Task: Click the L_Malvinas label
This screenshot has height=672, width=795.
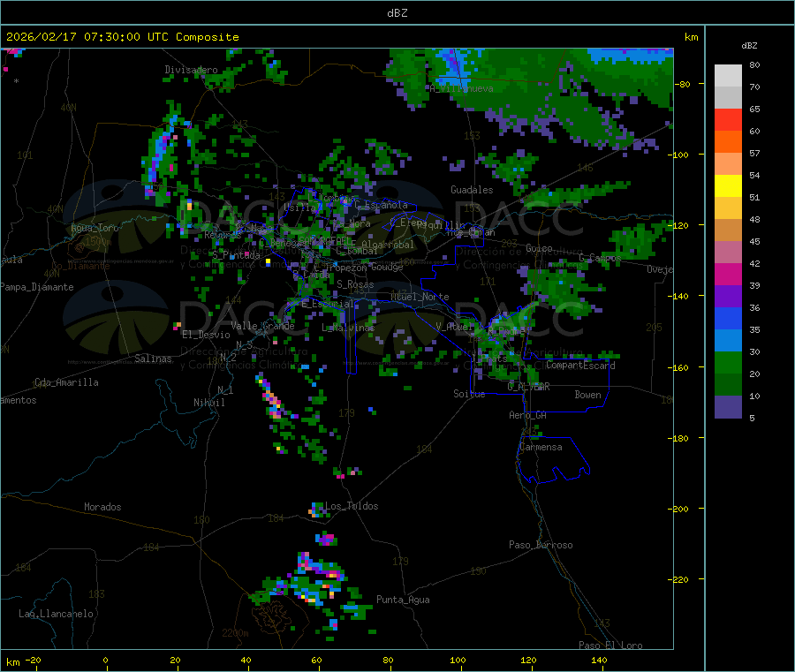Action: (348, 328)
